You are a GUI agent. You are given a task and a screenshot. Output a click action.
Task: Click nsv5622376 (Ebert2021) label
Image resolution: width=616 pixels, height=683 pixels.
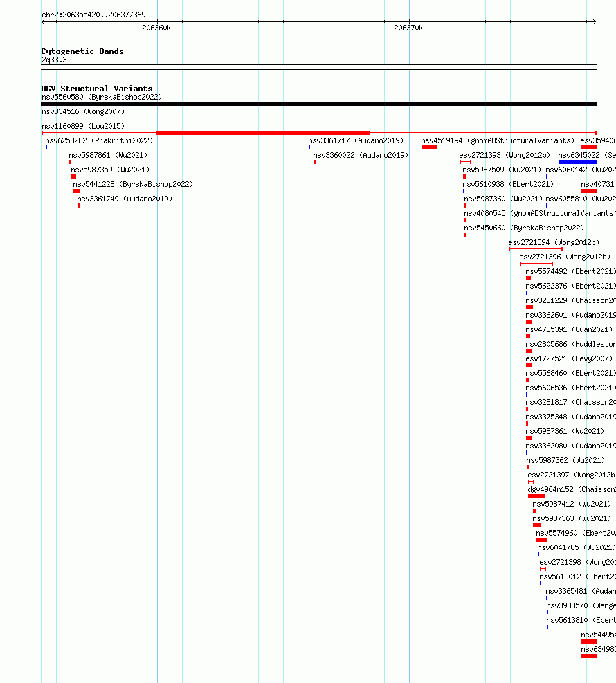(571, 286)
